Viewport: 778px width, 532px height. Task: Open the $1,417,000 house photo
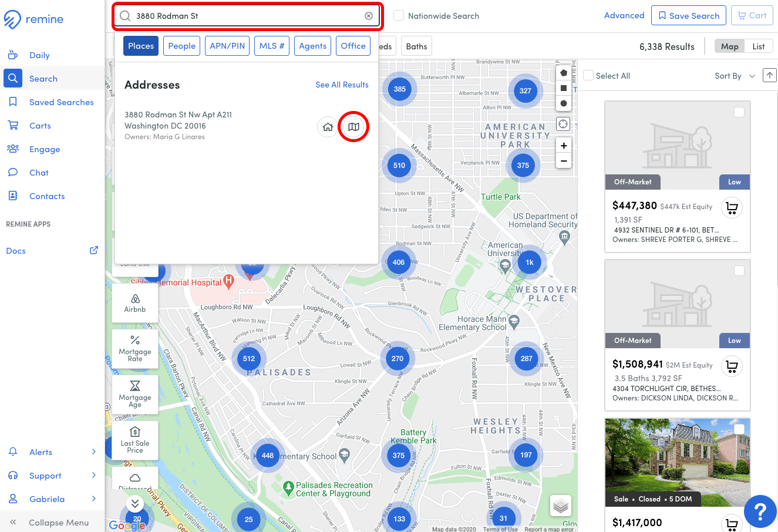coord(678,462)
